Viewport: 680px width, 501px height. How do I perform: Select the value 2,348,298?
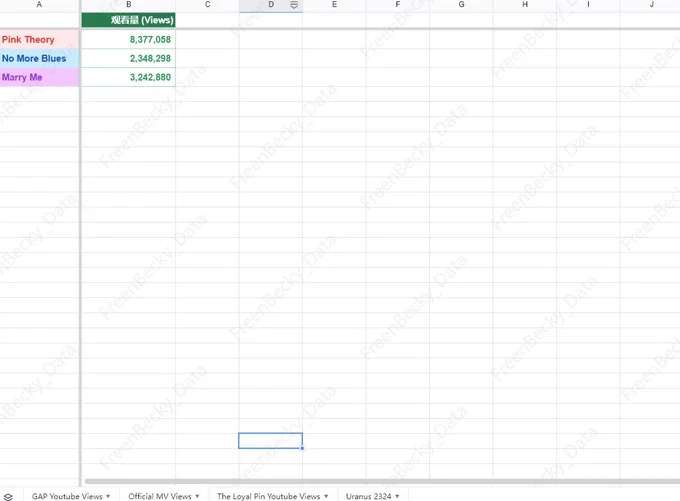coord(128,58)
